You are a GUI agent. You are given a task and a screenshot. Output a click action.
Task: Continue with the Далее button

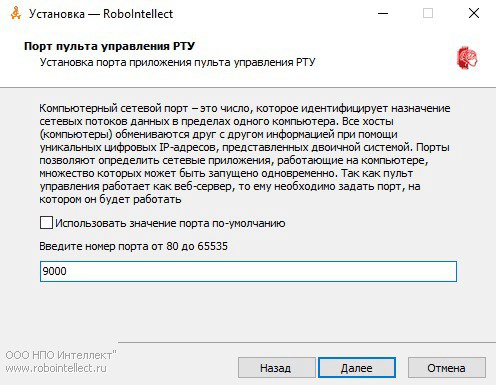[x=357, y=368]
